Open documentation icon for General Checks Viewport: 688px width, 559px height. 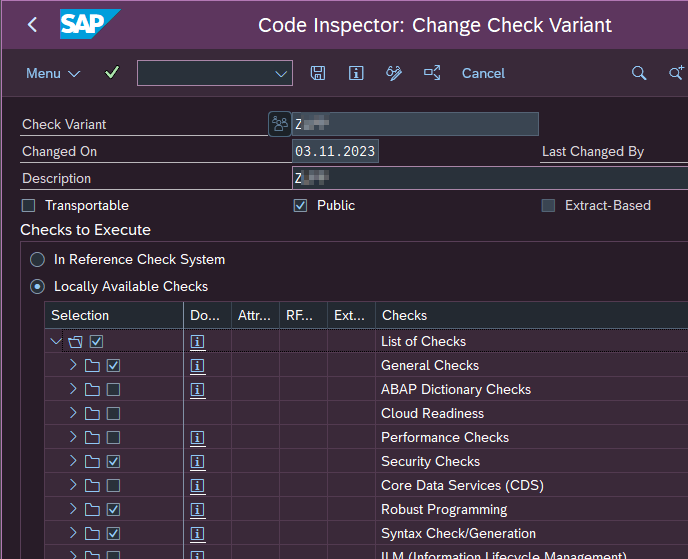click(197, 365)
